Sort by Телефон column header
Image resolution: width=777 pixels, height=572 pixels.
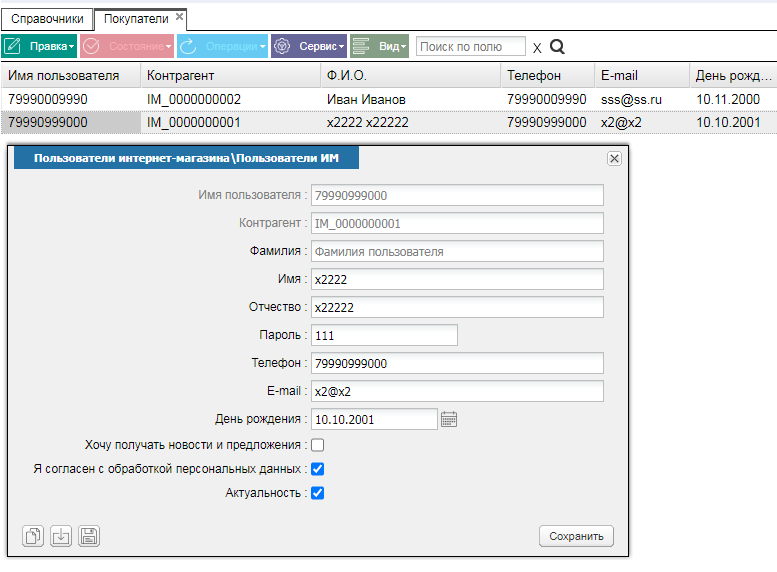pyautogui.click(x=548, y=75)
